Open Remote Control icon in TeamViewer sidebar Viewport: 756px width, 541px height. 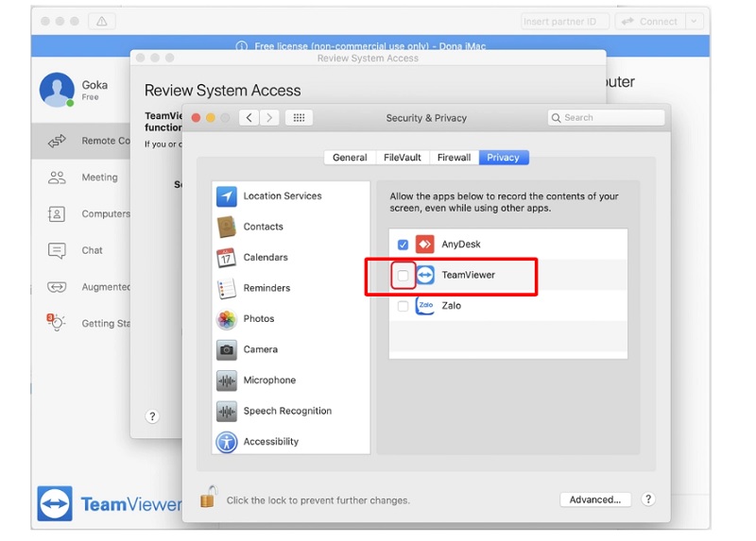pyautogui.click(x=57, y=142)
